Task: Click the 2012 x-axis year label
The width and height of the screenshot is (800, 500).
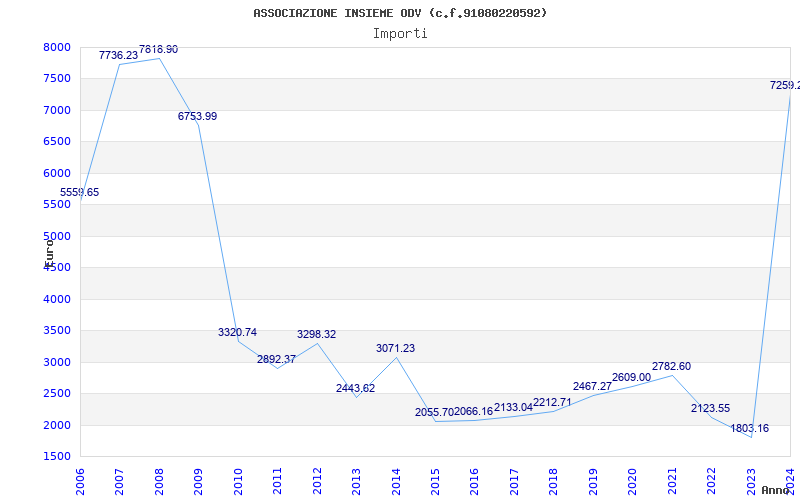Action: tap(317, 482)
